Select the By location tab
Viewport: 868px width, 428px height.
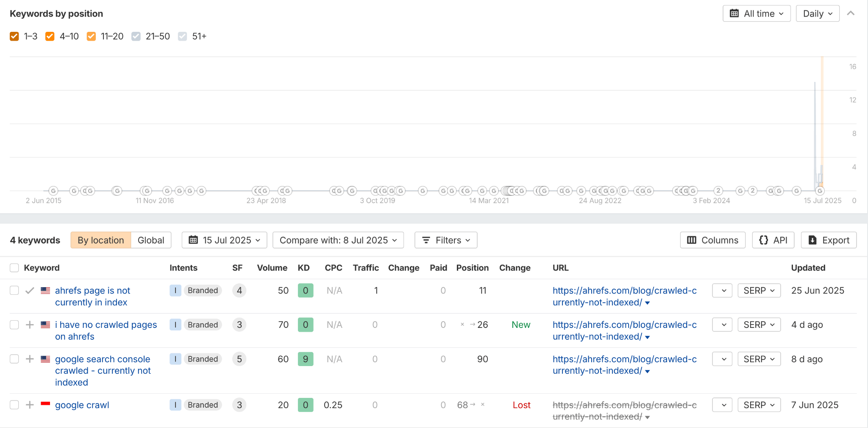(100, 240)
